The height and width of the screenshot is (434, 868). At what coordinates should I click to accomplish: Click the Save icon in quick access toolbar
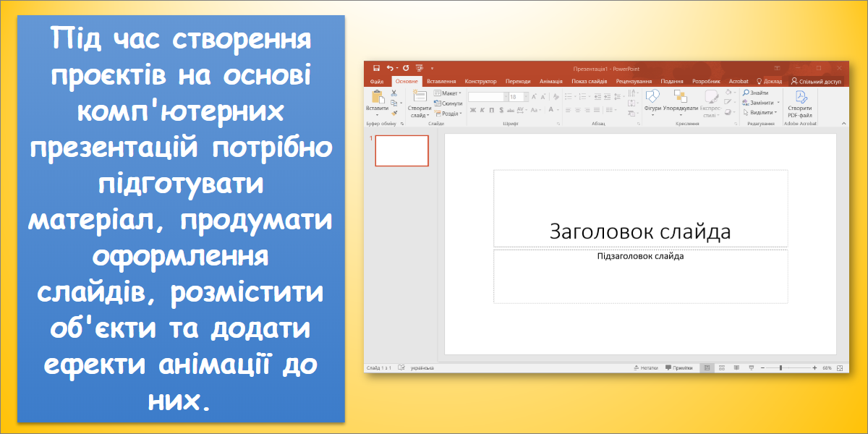[x=375, y=68]
